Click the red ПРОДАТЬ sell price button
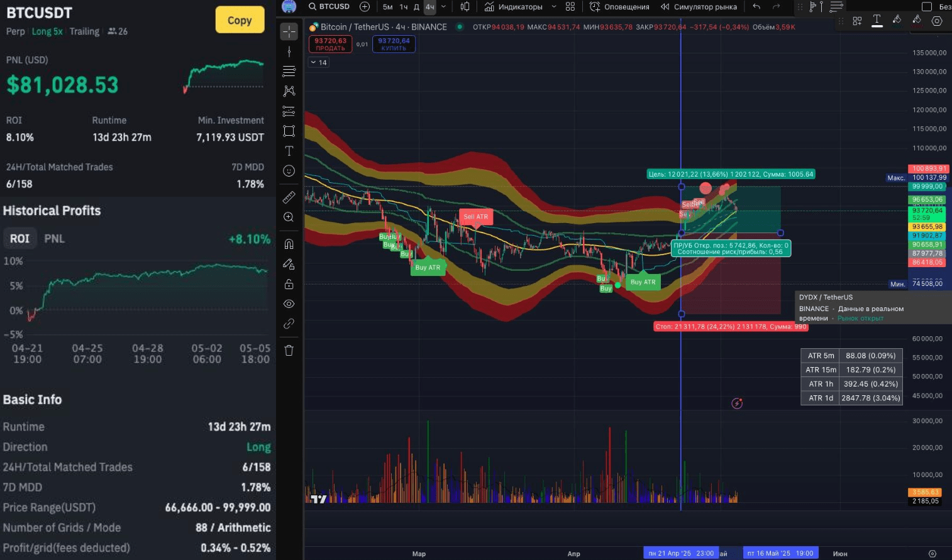Image resolution: width=952 pixels, height=560 pixels. 331,44
